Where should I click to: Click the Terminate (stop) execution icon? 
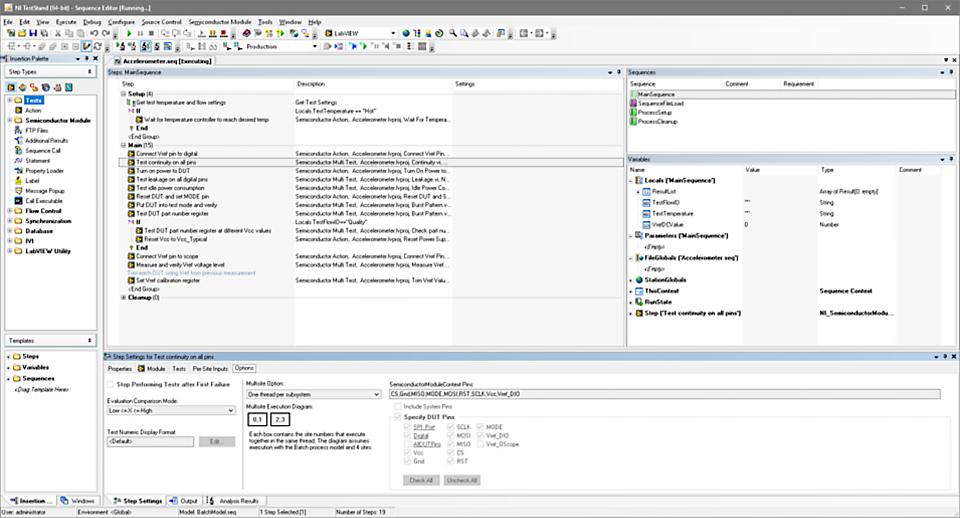point(151,33)
